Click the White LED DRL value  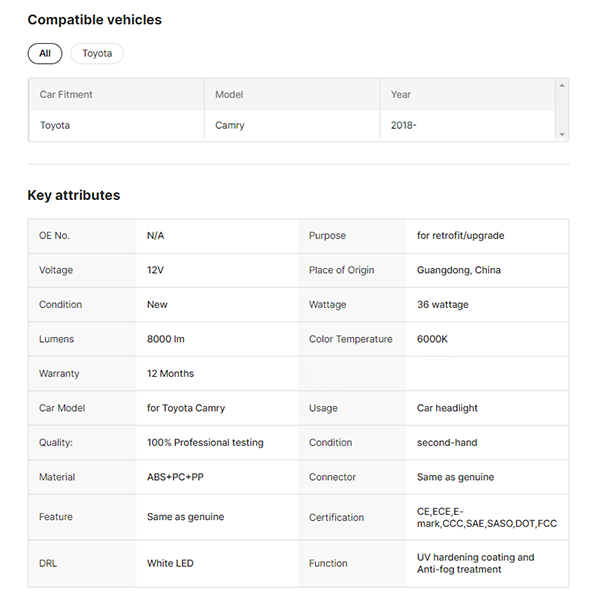[x=170, y=564]
